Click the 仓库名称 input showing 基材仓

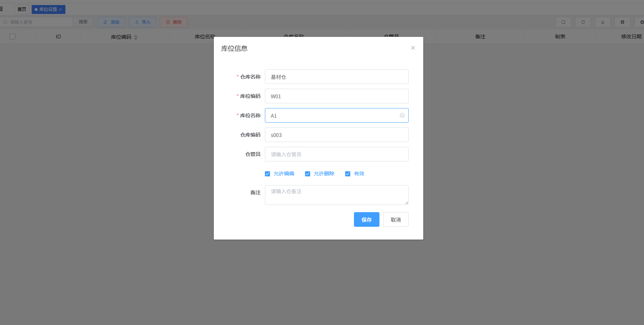click(336, 77)
